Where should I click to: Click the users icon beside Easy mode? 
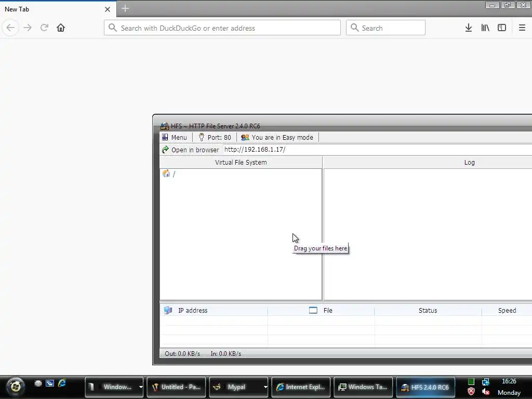[x=245, y=137]
